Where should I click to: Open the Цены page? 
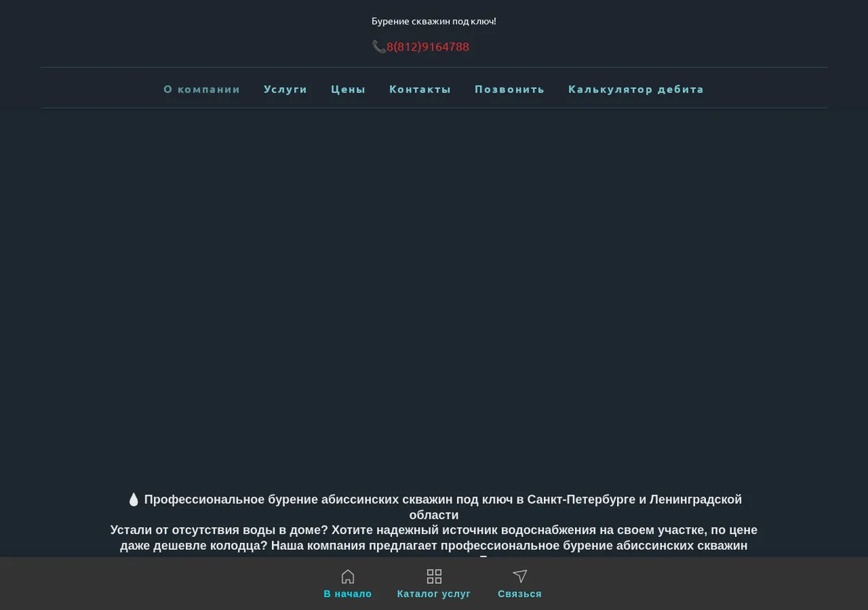click(x=349, y=89)
